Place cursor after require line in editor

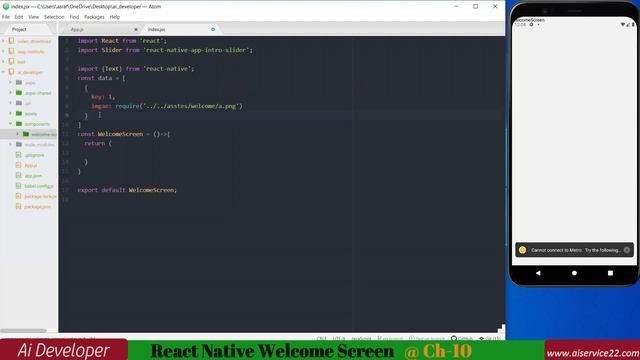[243, 106]
